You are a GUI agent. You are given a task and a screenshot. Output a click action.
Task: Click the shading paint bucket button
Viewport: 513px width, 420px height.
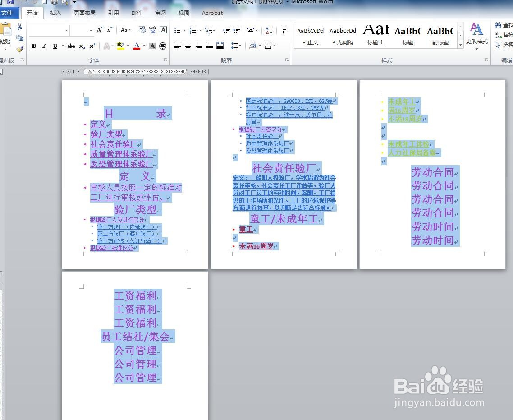tap(253, 46)
